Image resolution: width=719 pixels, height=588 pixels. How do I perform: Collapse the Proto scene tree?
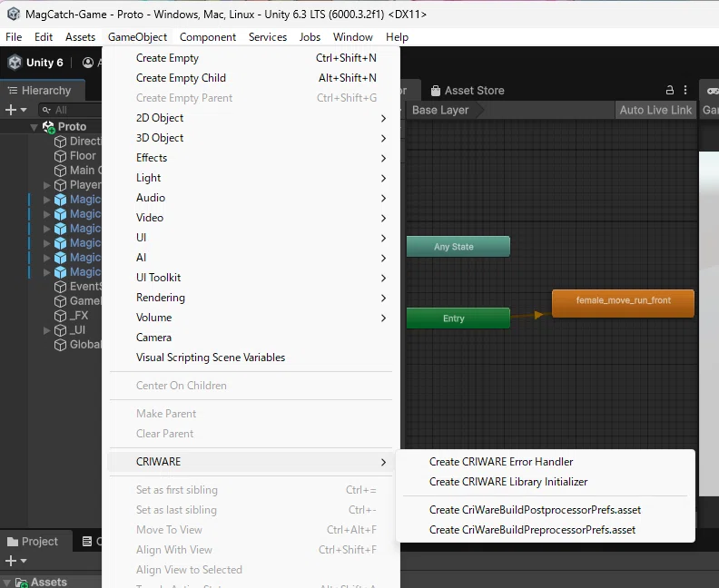(x=34, y=127)
